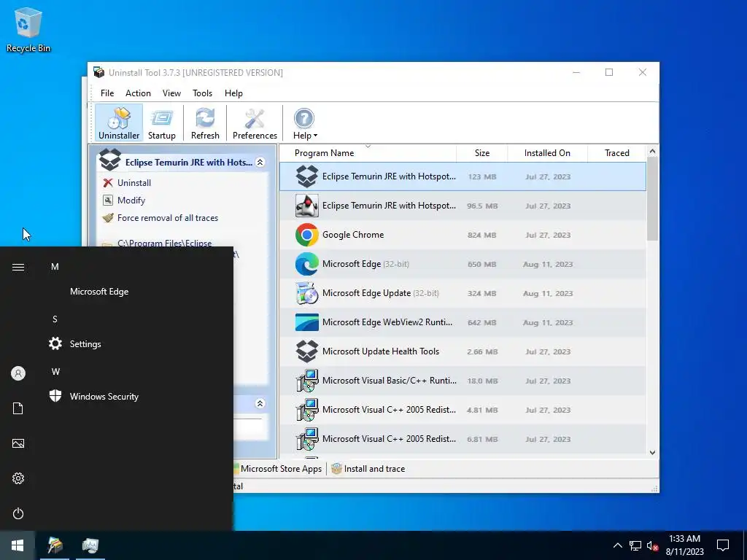Open the Help toolbar dropdown
Image resolution: width=747 pixels, height=560 pixels.
[x=305, y=123]
